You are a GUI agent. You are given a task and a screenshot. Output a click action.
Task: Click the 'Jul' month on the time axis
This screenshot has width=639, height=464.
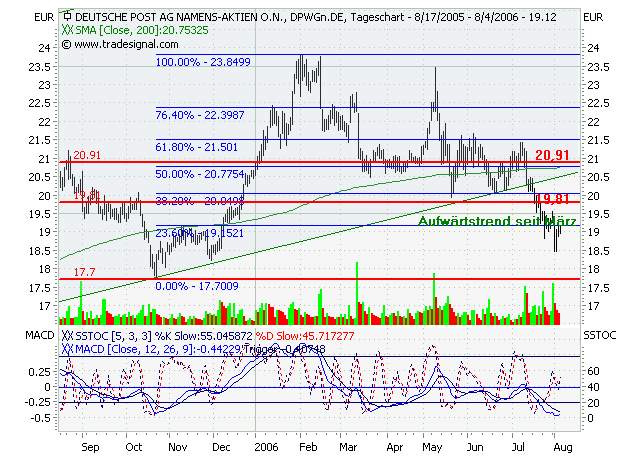click(x=518, y=447)
